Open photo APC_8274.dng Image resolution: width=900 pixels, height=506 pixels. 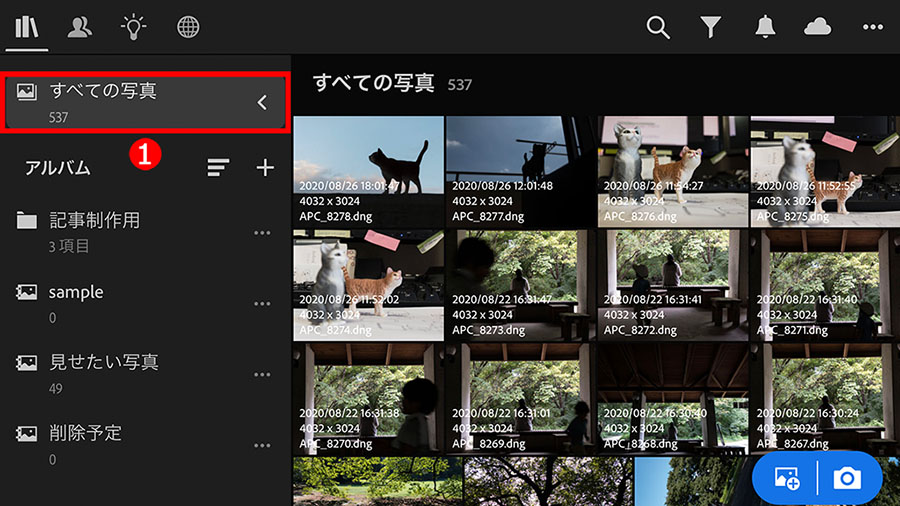click(368, 285)
